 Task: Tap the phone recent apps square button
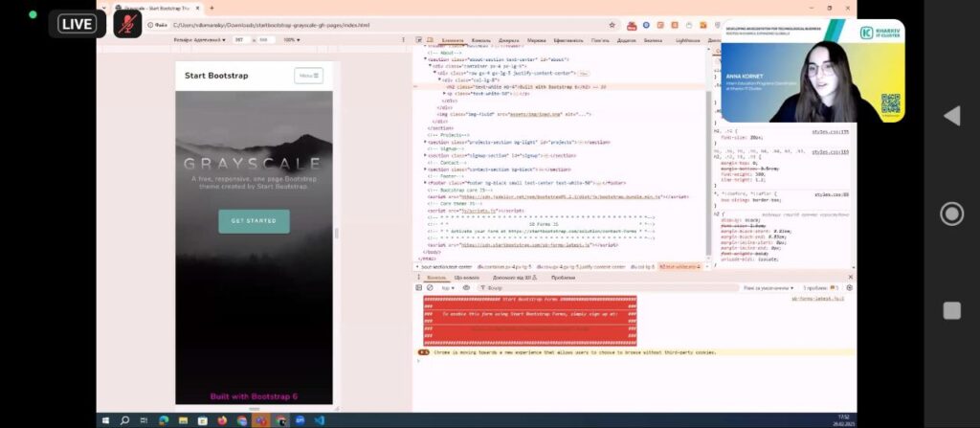[952, 310]
